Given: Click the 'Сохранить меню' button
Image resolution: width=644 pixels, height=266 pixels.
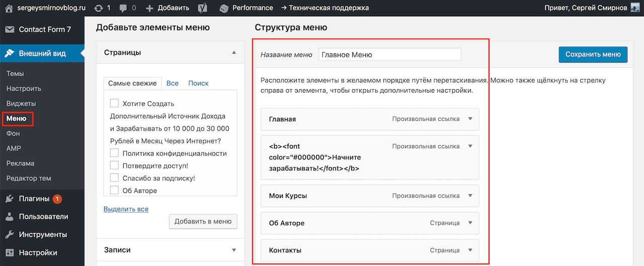Looking at the screenshot, I should tap(593, 54).
